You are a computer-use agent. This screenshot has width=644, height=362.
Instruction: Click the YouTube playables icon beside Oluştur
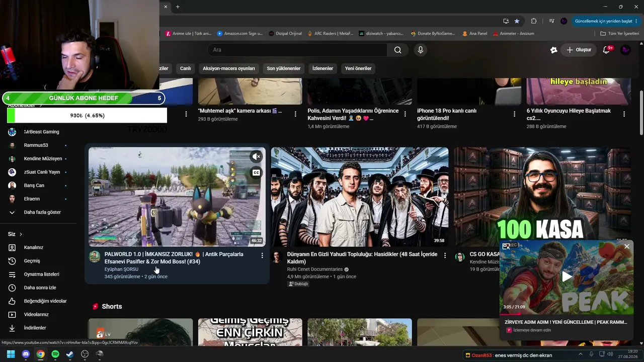tap(553, 50)
